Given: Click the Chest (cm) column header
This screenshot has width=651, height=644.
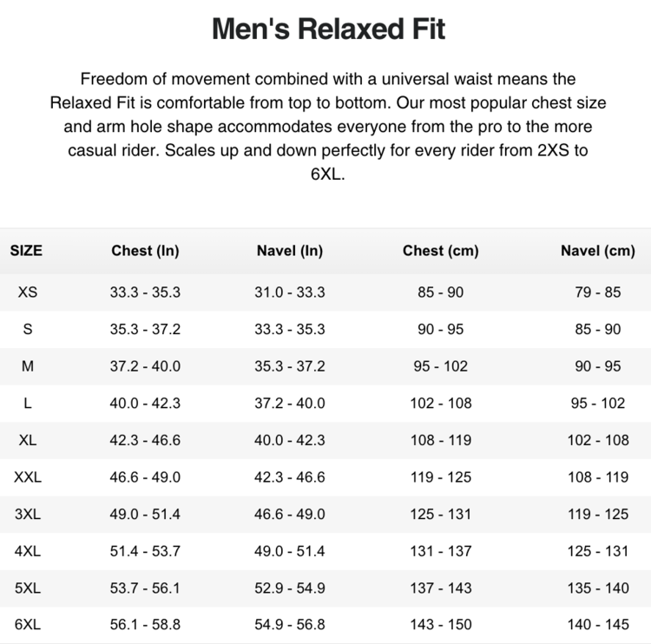Looking at the screenshot, I should (x=440, y=252).
